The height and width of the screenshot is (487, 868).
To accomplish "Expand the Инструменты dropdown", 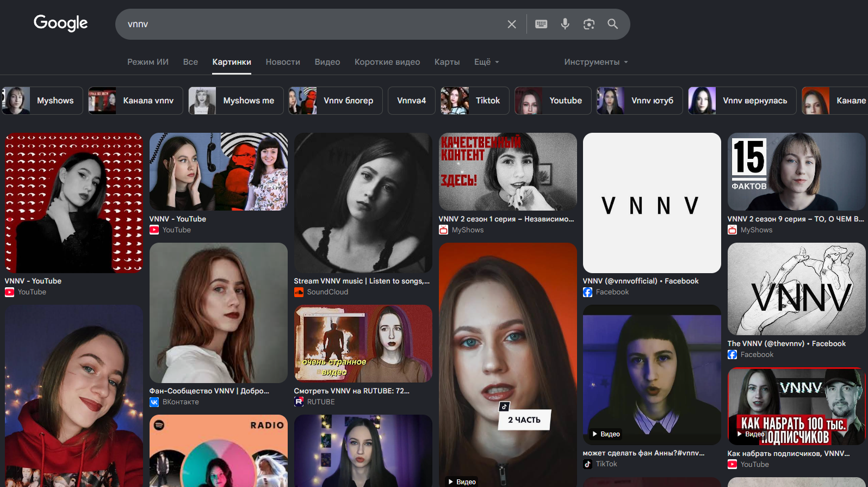I will click(x=596, y=62).
